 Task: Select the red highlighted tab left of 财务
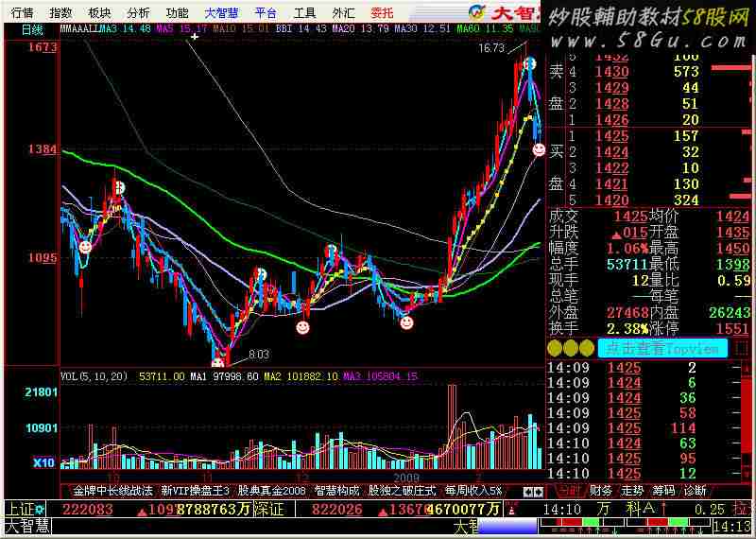[569, 491]
